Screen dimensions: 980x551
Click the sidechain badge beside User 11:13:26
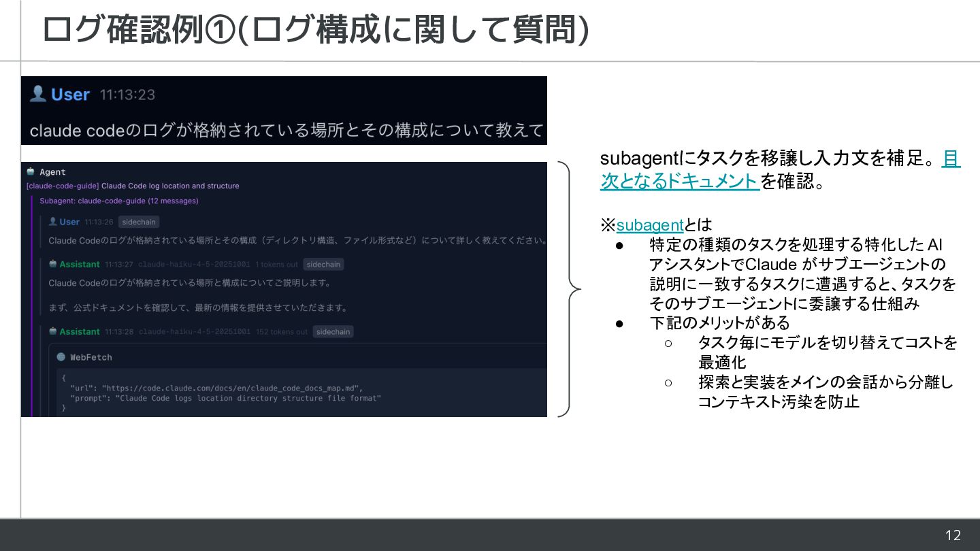click(x=139, y=222)
